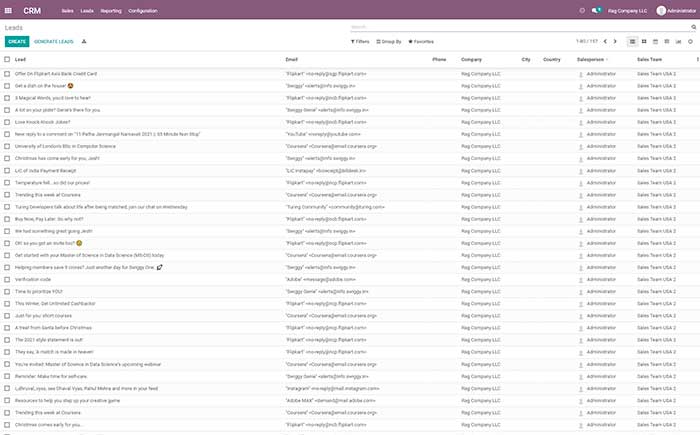The image size is (700, 435).
Task: Tick checkbox for University of London's BSc lead
Action: (7, 146)
